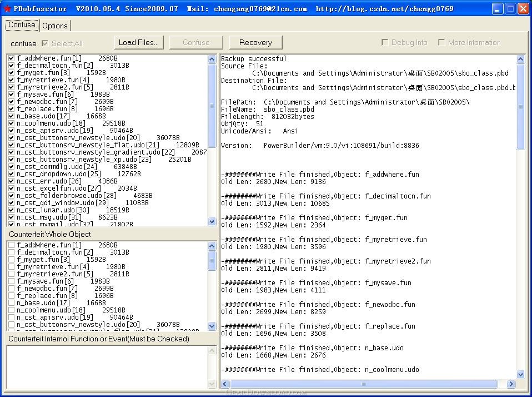Select n_cst_commdlg.udo[24] in the confuse list
This screenshot has width=532, height=397.
77,167
